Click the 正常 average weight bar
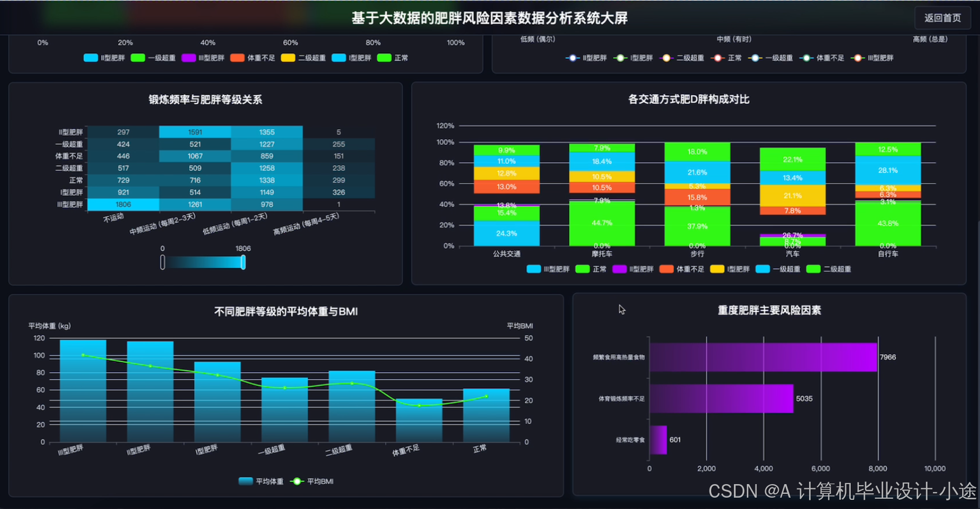 486,415
